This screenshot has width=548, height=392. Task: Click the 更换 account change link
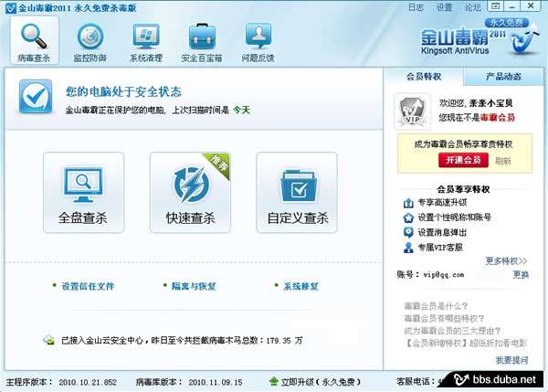click(520, 274)
